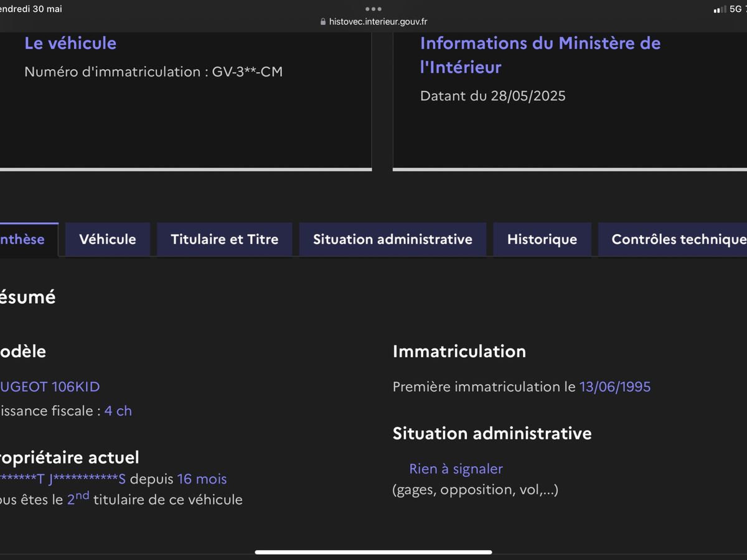747x560 pixels.
Task: Open the Situation administrative tab
Action: point(392,240)
